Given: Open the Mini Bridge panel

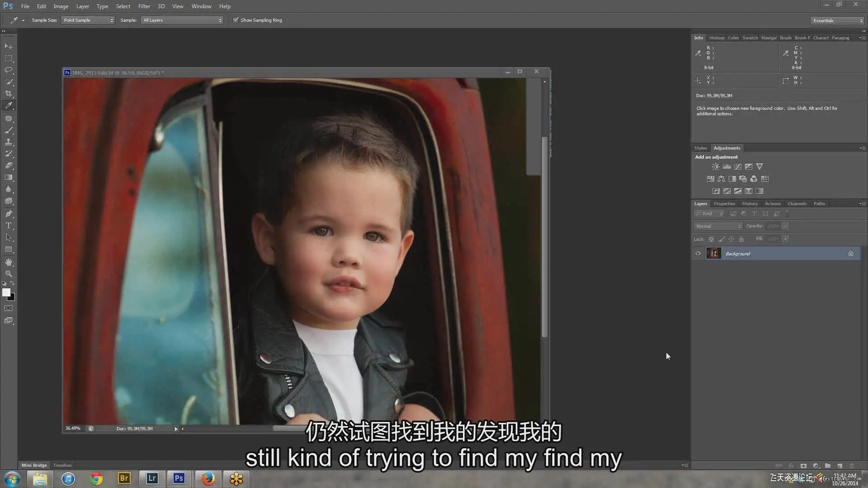Looking at the screenshot, I should point(34,465).
